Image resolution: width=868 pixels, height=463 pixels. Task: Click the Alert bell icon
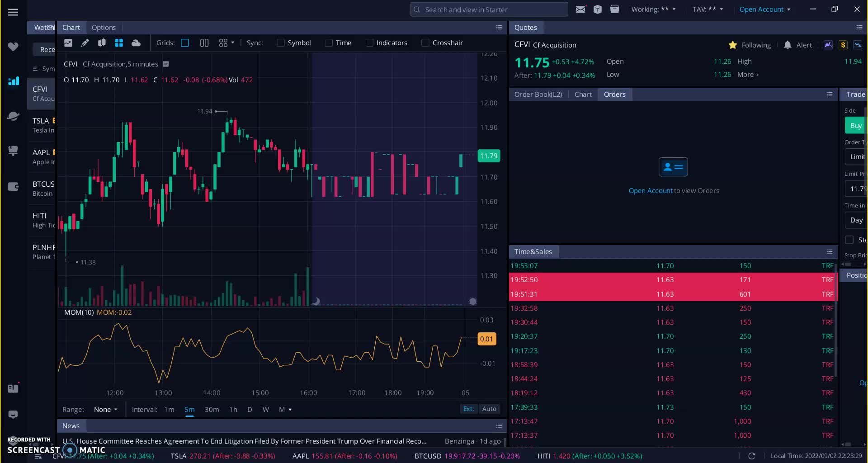coord(788,45)
